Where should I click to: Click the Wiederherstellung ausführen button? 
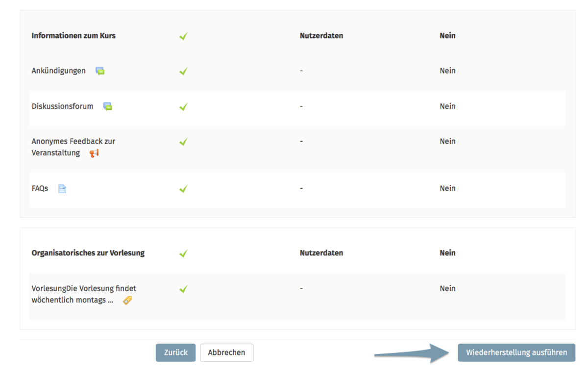516,352
